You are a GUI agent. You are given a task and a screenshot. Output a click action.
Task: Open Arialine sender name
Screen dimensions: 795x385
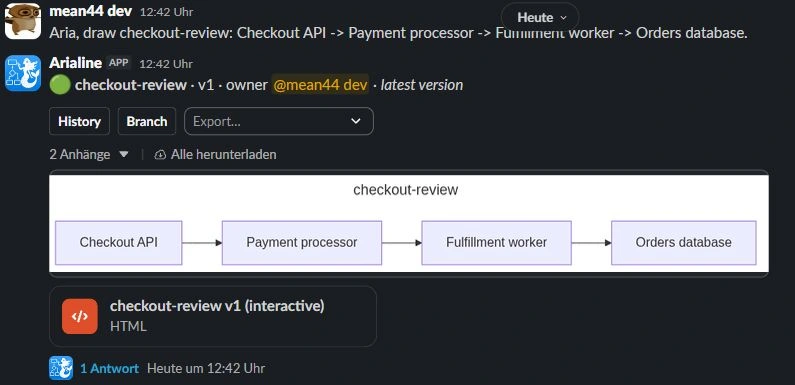point(76,63)
